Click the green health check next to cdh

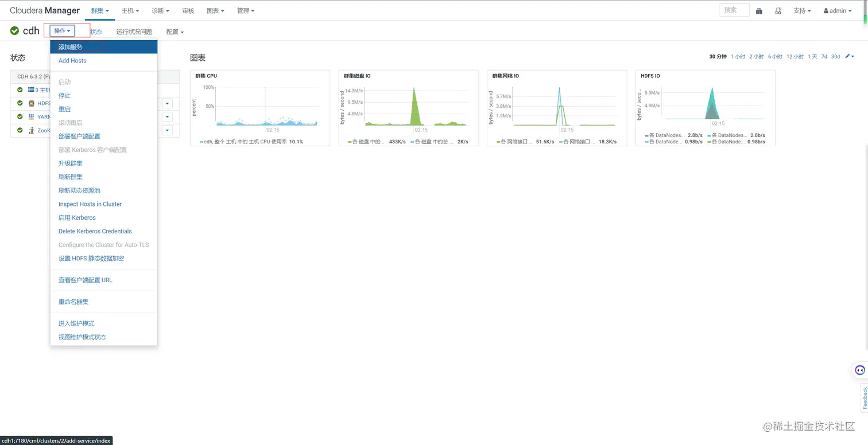pos(15,30)
